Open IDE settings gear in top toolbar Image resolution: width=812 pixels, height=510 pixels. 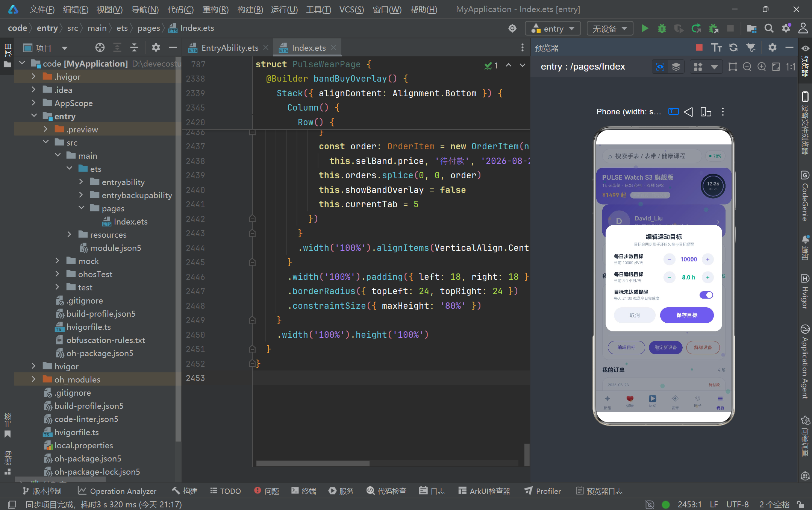coord(786,28)
